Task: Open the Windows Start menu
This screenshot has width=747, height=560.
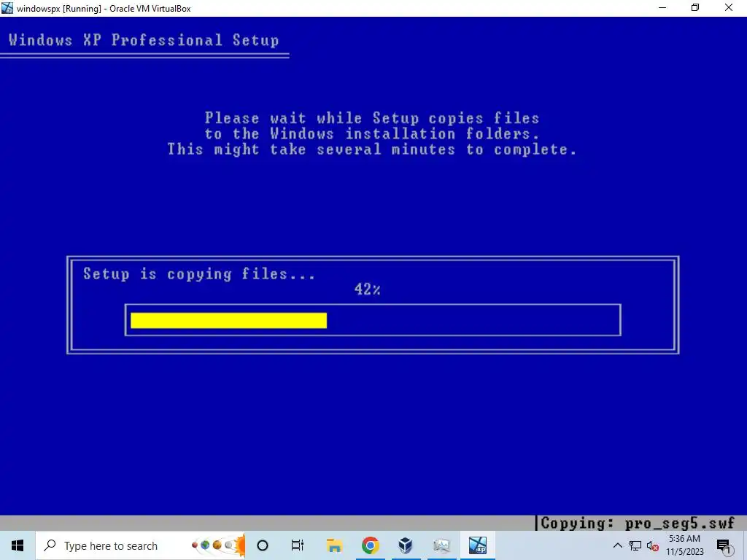Action: (x=18, y=545)
